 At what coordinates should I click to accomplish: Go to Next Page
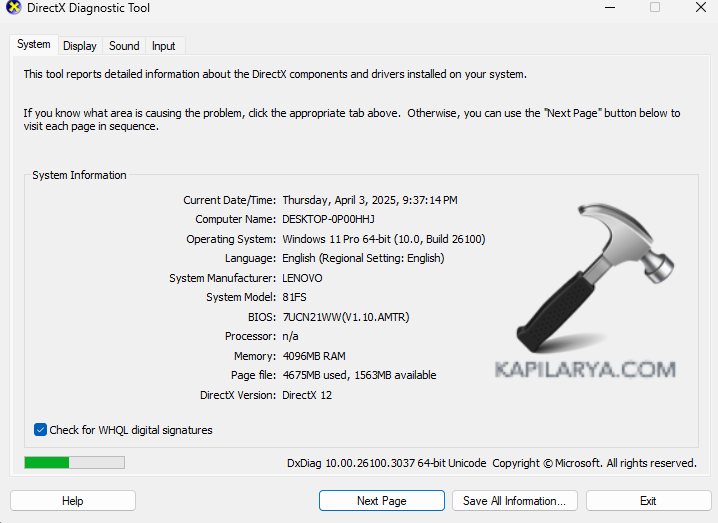381,501
